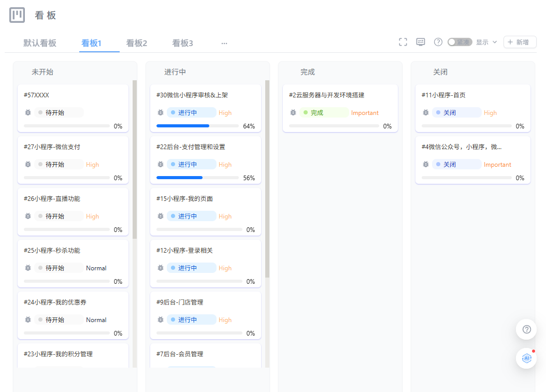
Task: Click the bug icon on card #11小程序-首页
Action: pyautogui.click(x=425, y=112)
